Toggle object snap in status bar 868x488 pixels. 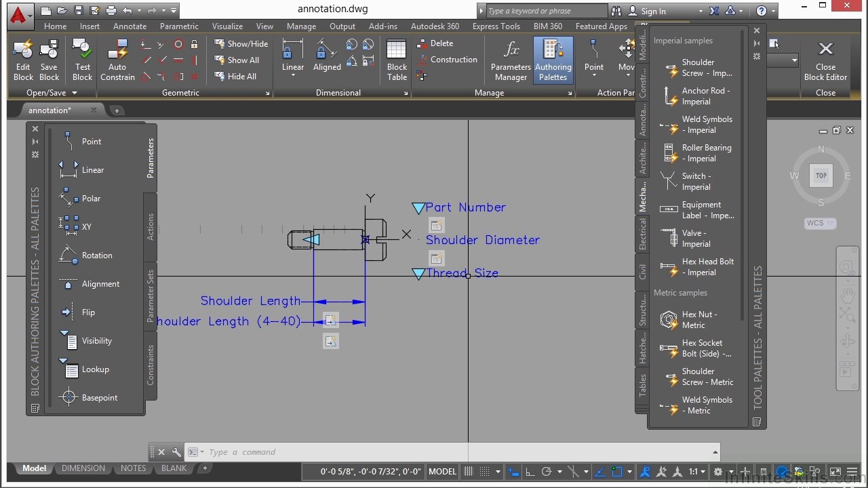[616, 472]
